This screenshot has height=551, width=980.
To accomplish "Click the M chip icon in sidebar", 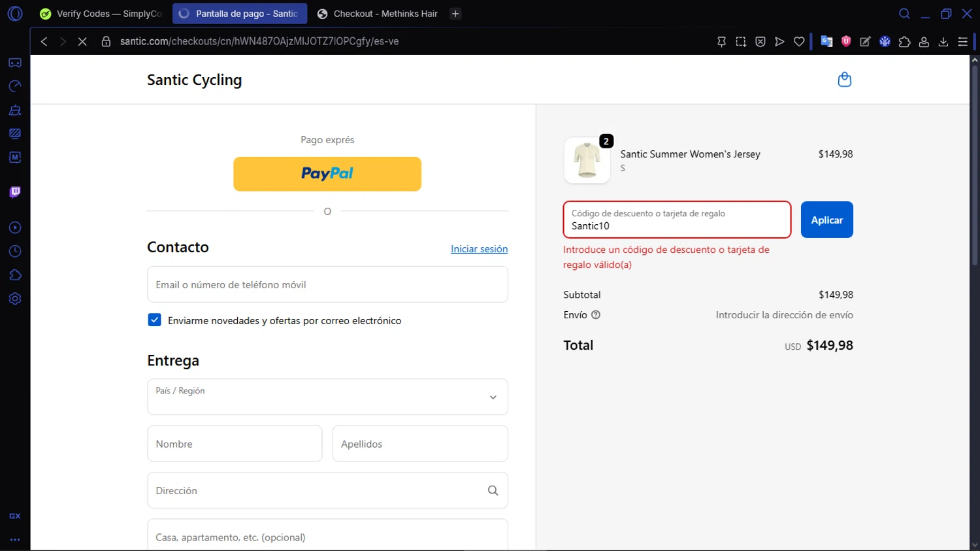I will click(15, 157).
